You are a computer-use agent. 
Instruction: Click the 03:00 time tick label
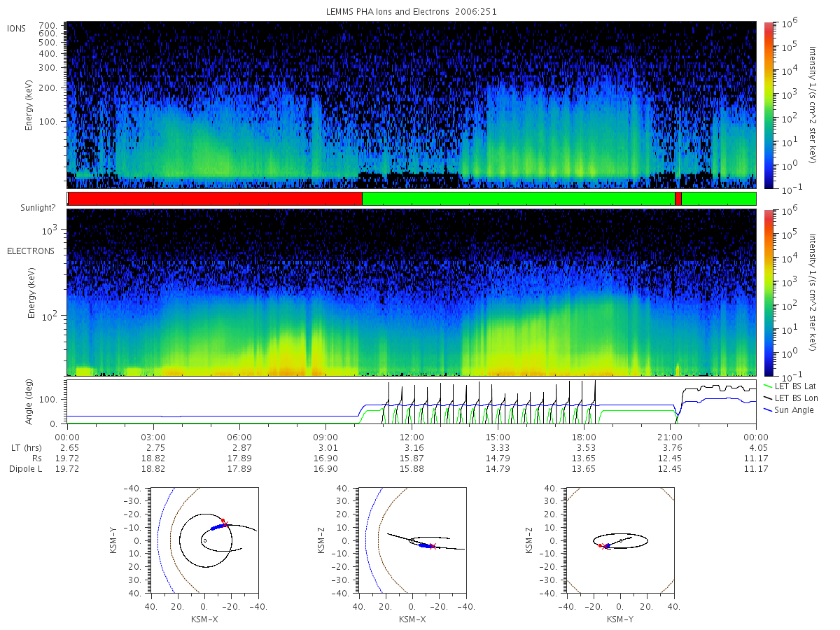153,437
